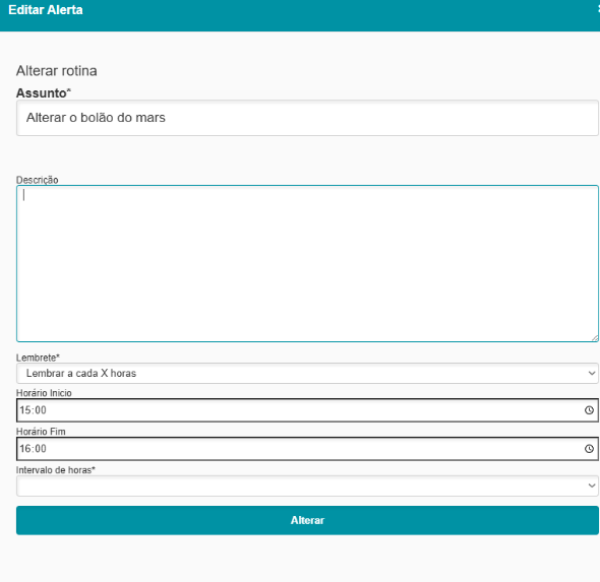Click the Intervalo de horas label
600x582 pixels.
(x=55, y=469)
